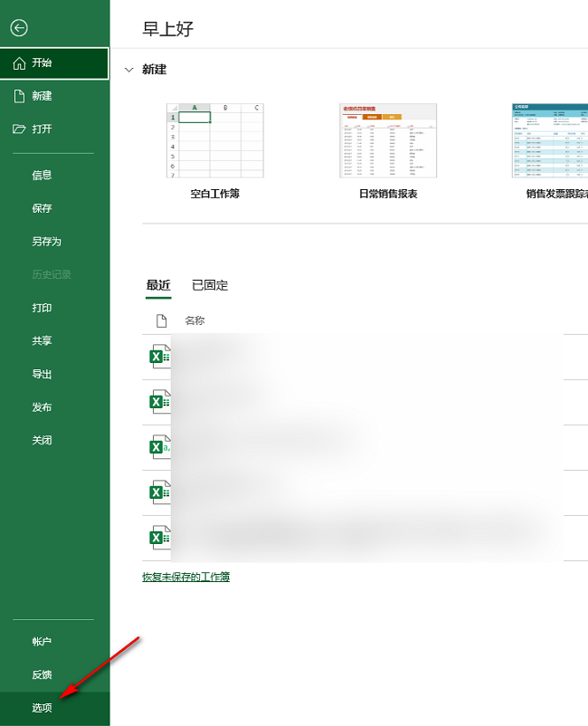Select the 最近 tab
The image size is (588, 726).
[158, 285]
